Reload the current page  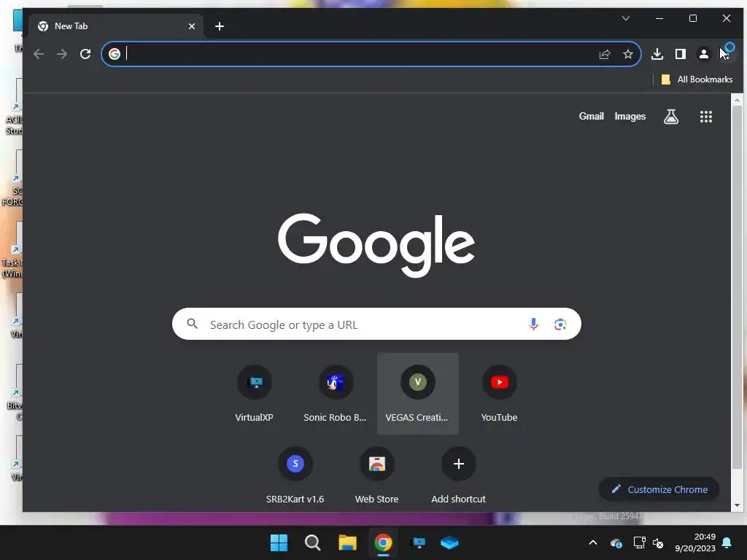85,54
